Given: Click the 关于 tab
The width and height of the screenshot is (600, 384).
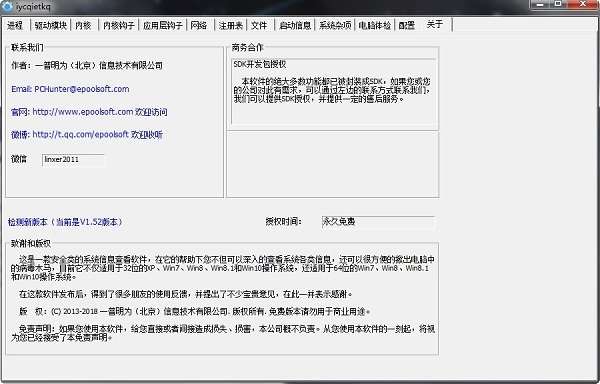Looking at the screenshot, I should tap(435, 24).
